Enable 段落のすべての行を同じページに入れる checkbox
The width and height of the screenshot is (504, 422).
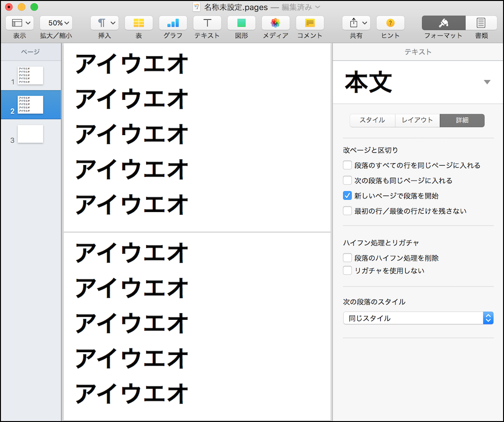[x=348, y=165]
